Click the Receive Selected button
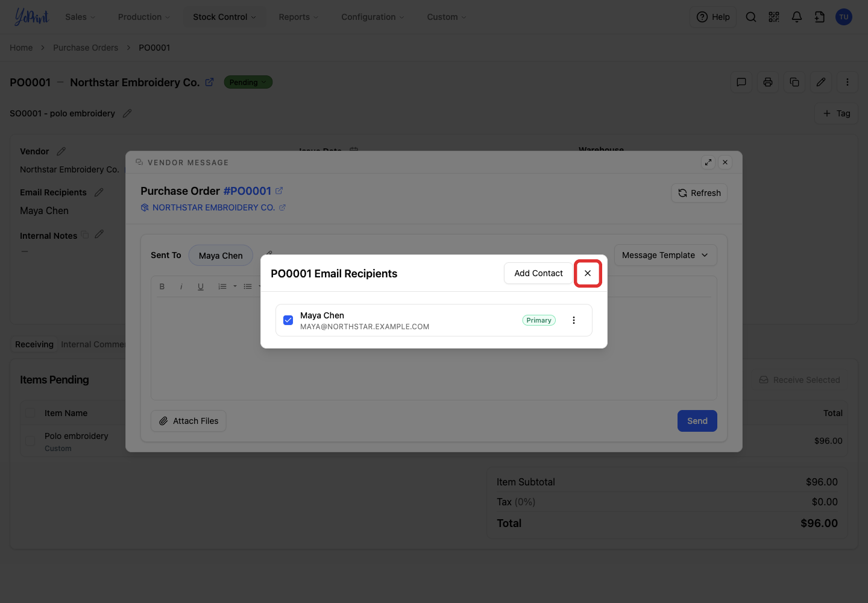The height and width of the screenshot is (603, 868). coord(799,380)
